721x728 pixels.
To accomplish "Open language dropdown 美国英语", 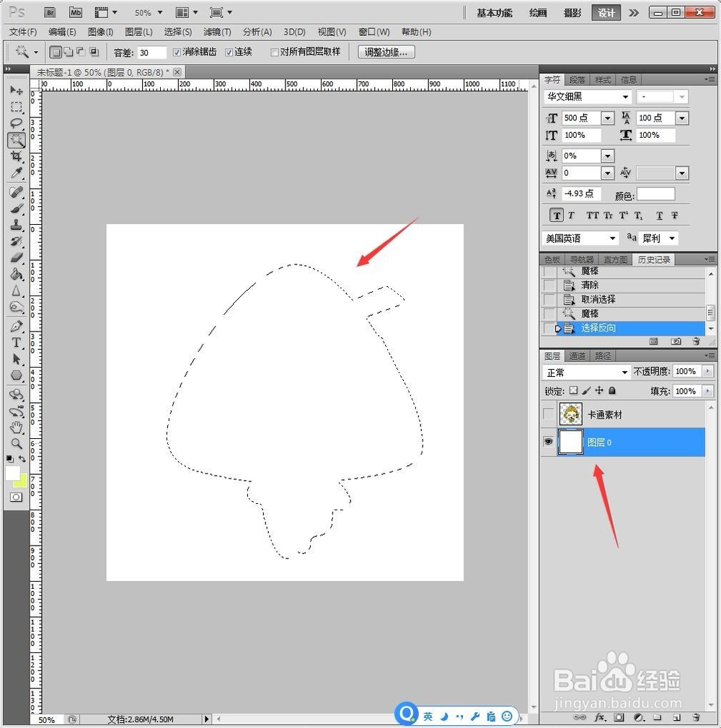I will click(612, 238).
